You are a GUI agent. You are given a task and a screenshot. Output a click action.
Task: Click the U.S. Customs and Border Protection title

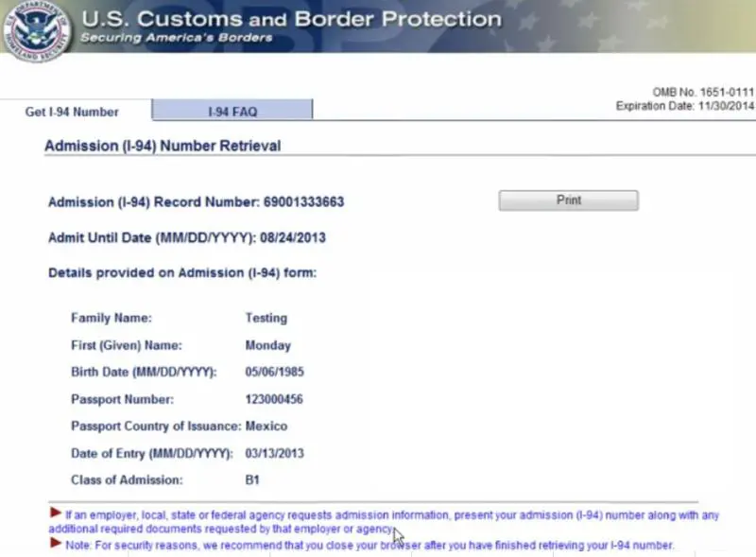click(x=291, y=19)
